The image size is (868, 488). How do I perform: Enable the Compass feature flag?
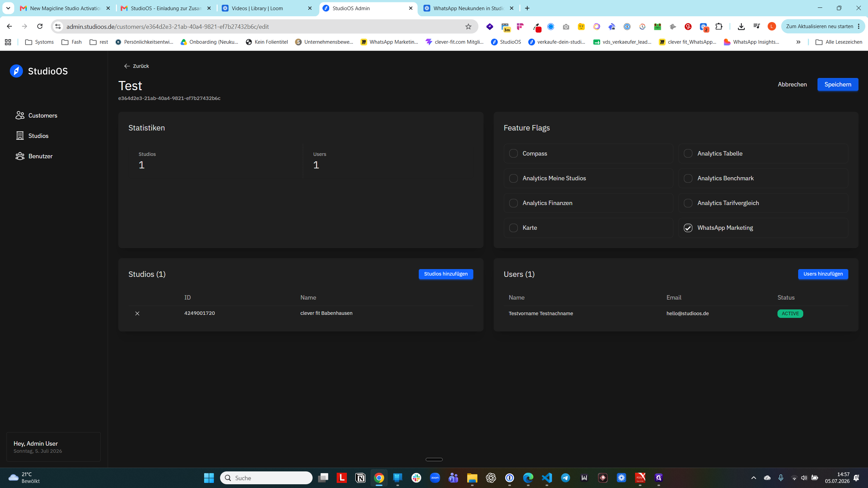tap(513, 154)
